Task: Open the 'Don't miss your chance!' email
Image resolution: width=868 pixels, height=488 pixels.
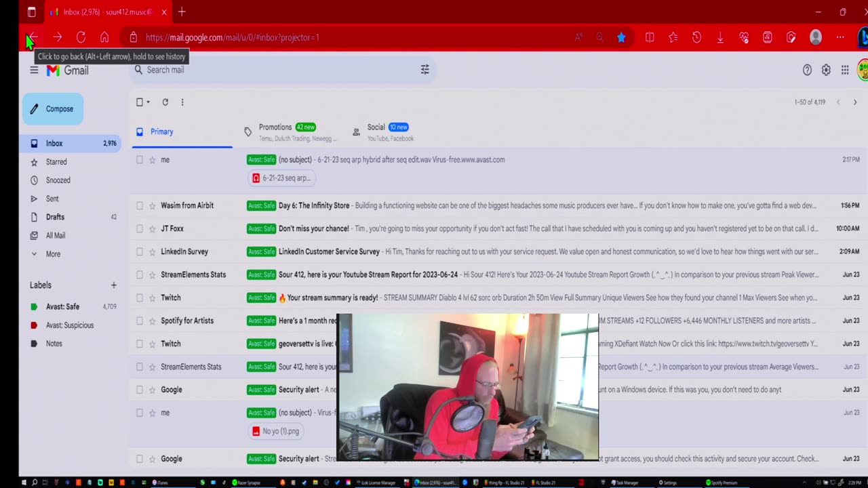Action: pos(314,228)
